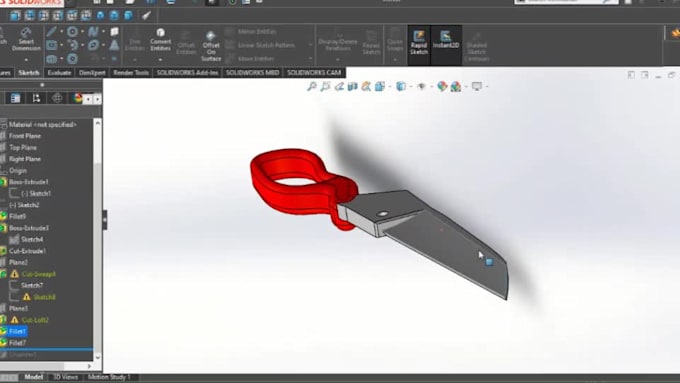Switch to the SOLIDWORKS MBD tab
680x383 pixels.
pos(252,72)
